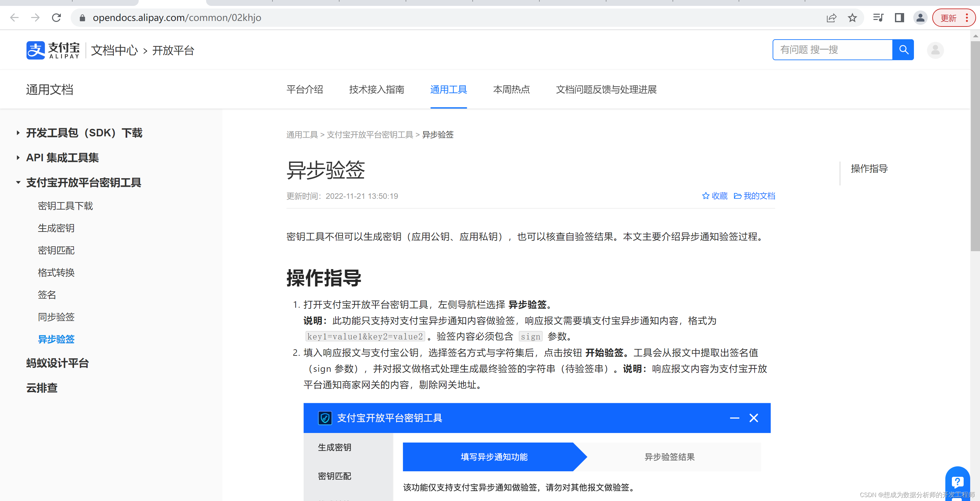This screenshot has width=980, height=501.
Task: Click 填写异步通知功能 step in image
Action: (494, 457)
